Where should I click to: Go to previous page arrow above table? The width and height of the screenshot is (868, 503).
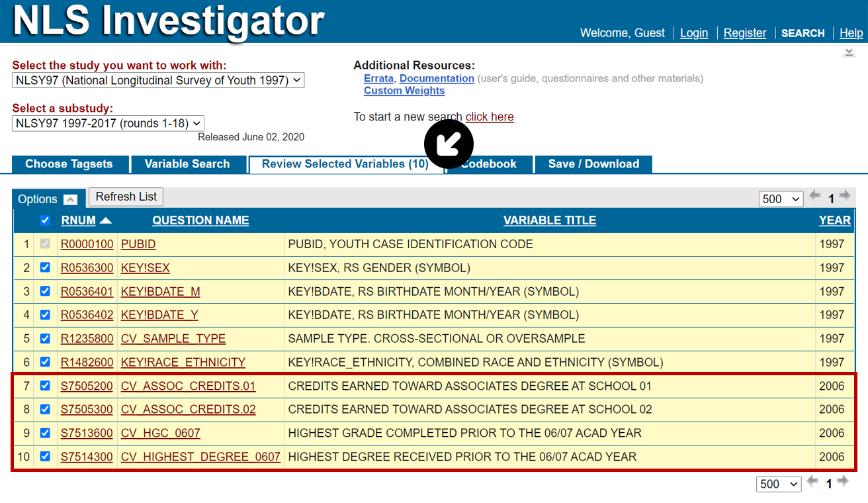pos(814,197)
